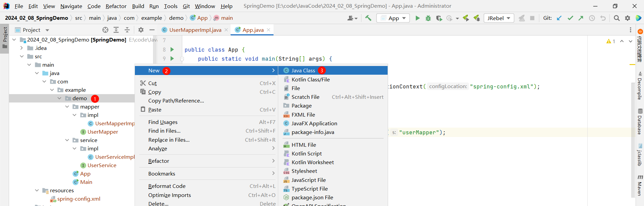Run App with the green play button
644x206 pixels.
tap(417, 18)
